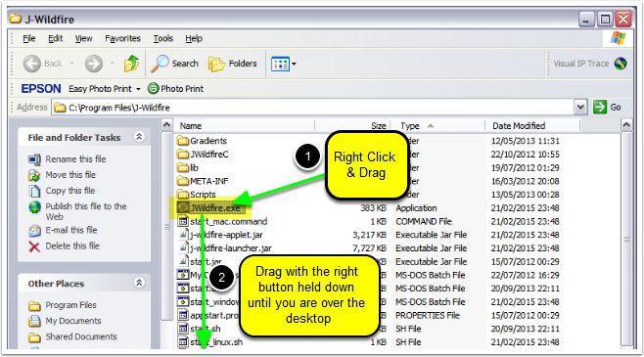
Task: Toggle the Folders pane
Action: pyautogui.click(x=233, y=64)
